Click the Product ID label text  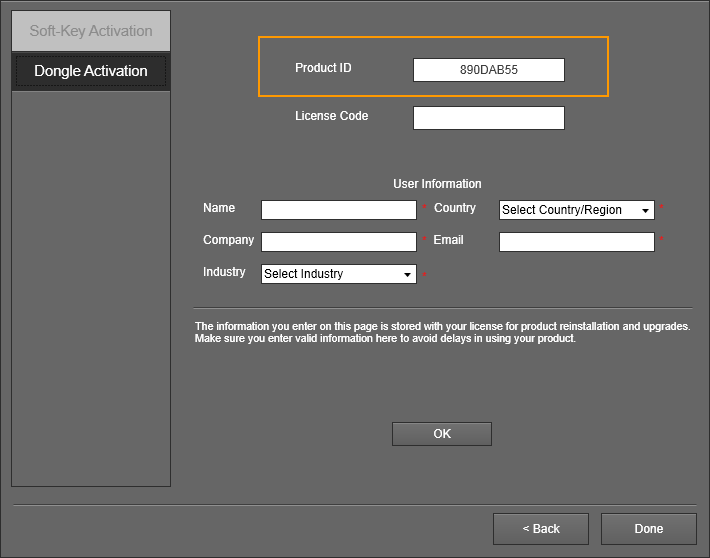point(323,68)
